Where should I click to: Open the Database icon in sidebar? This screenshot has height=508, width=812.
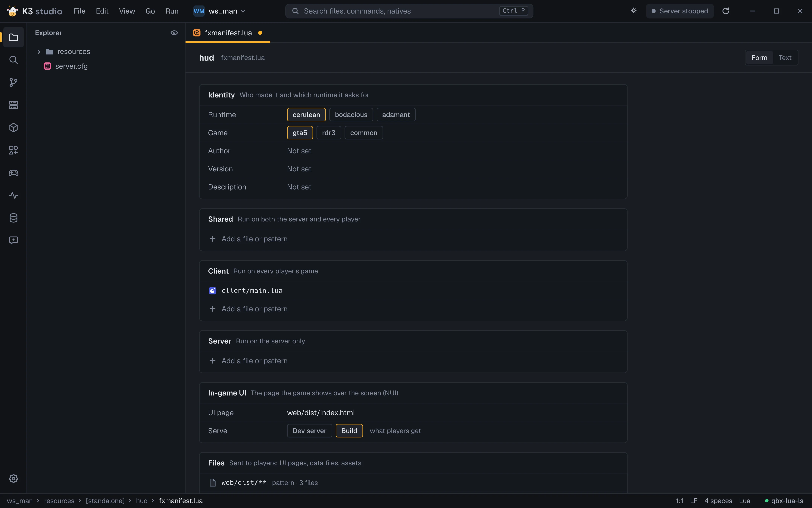coord(13,218)
